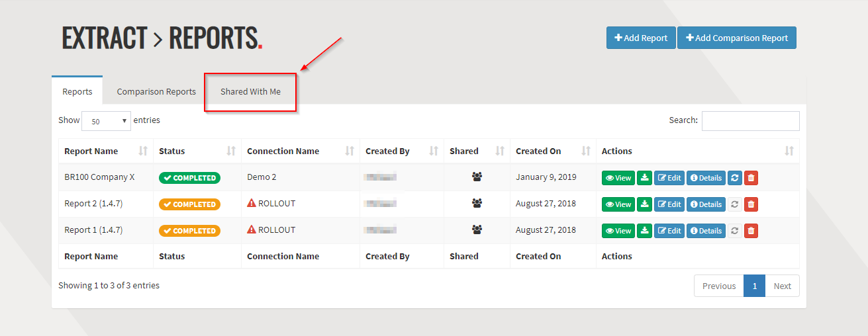This screenshot has width=868, height=336.
Task: Open the Comparison Reports tab
Action: tap(156, 92)
